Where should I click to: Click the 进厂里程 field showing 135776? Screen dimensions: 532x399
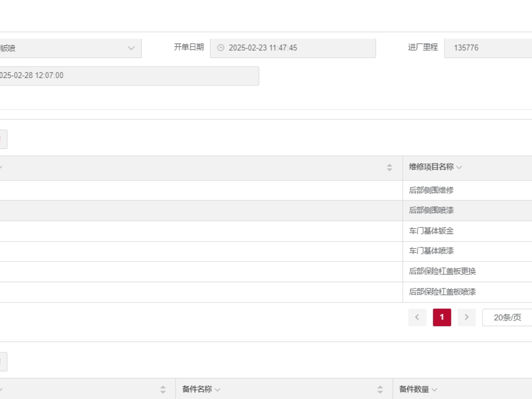tap(488, 48)
